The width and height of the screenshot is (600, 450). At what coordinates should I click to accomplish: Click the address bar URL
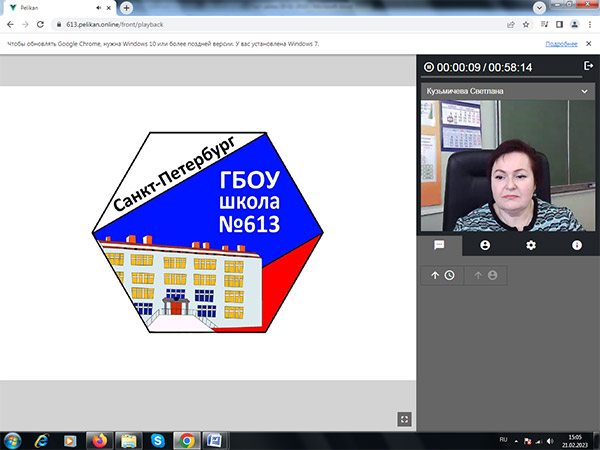tap(115, 24)
